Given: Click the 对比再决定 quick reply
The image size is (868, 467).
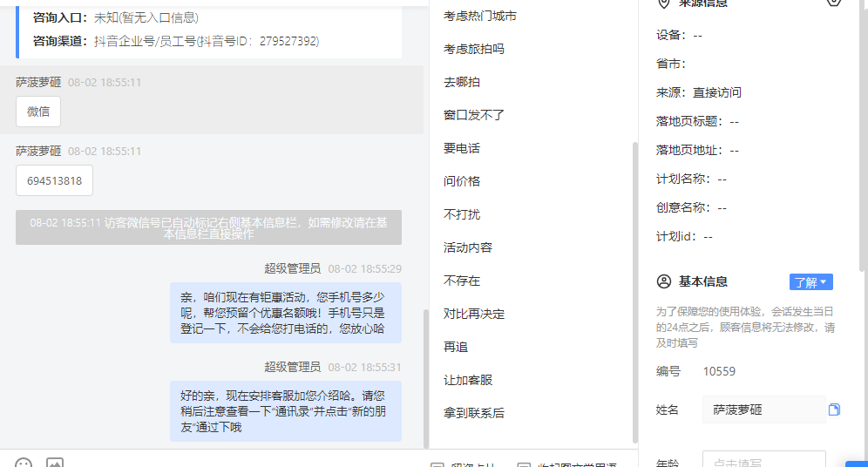Looking at the screenshot, I should (x=474, y=315).
